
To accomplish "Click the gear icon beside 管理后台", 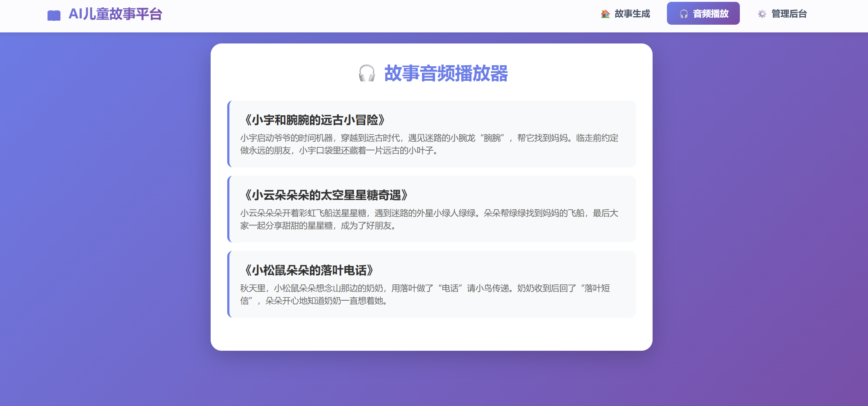I will pyautogui.click(x=762, y=14).
